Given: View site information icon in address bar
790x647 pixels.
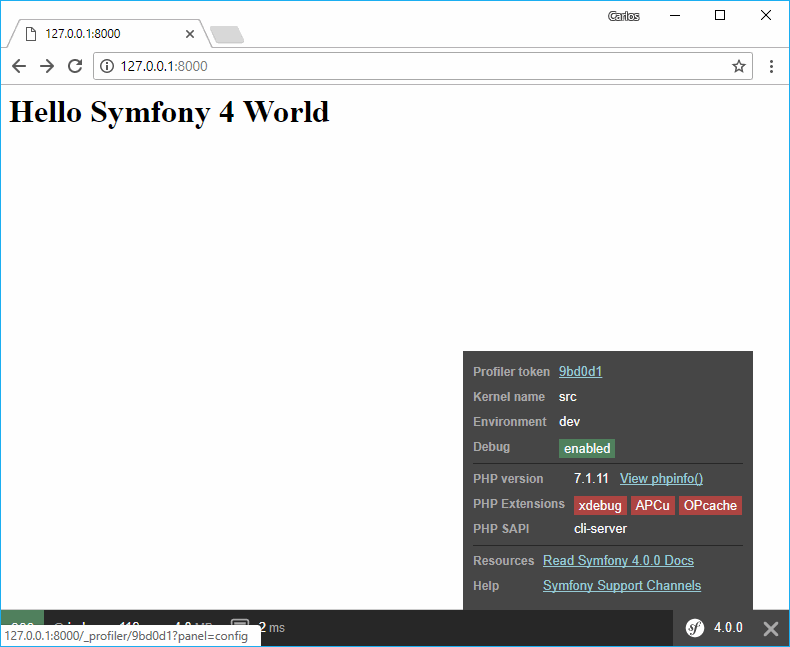Looking at the screenshot, I should 107,66.
